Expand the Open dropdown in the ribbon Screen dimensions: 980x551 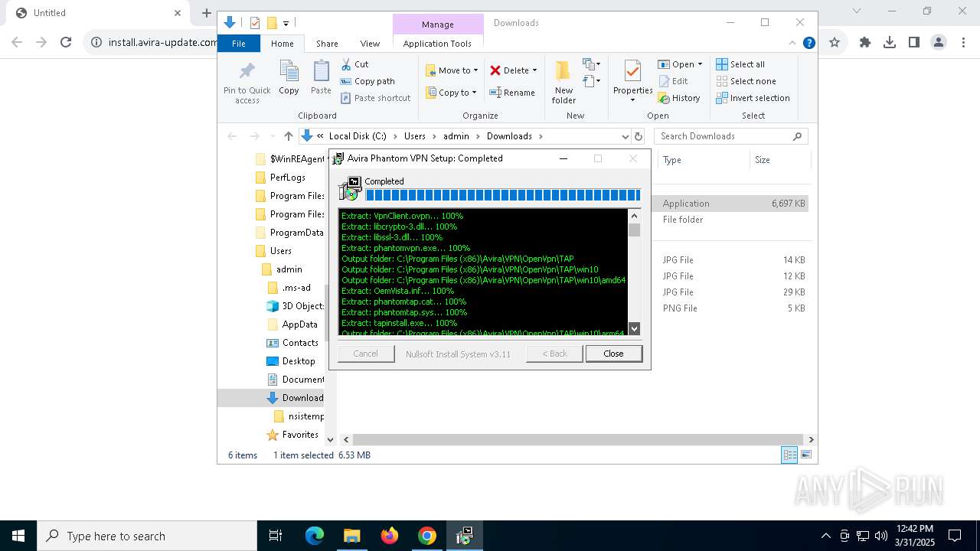tap(700, 64)
